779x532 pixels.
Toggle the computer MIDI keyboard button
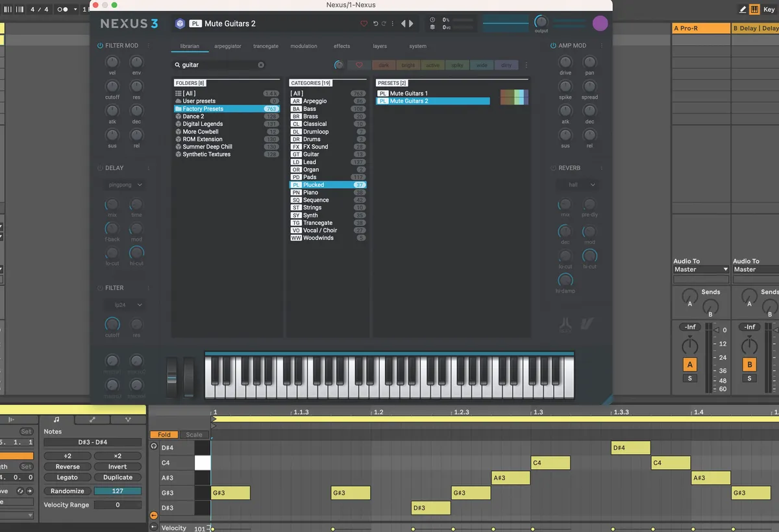click(754, 9)
